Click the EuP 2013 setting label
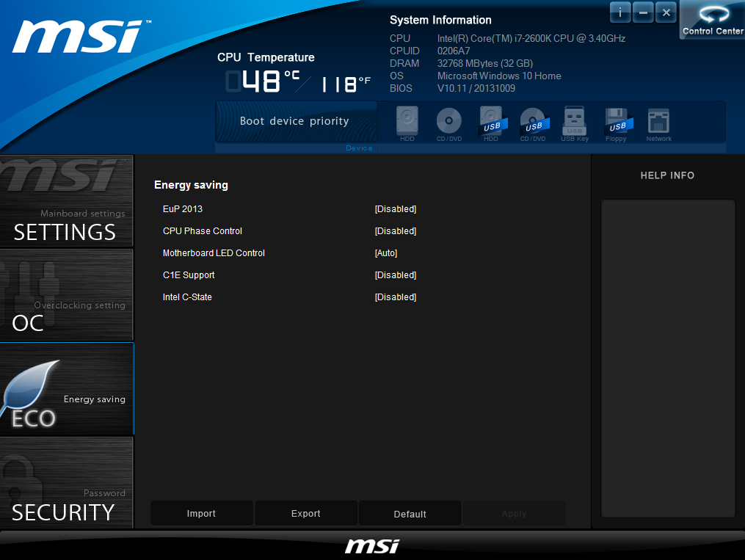 (183, 209)
